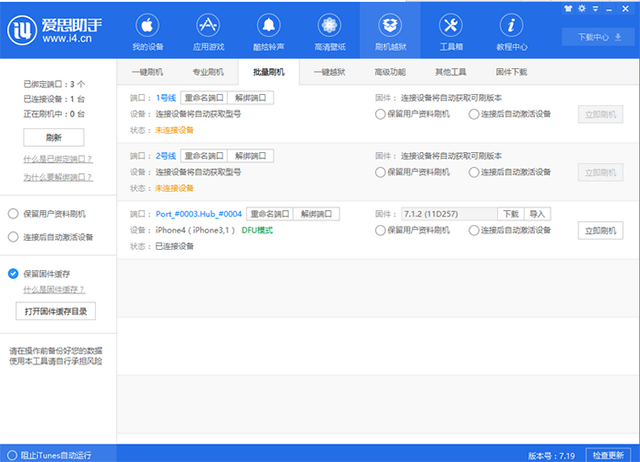Image resolution: width=640 pixels, height=462 pixels.
Task: Open 应用游戏 App Store icon
Action: coord(207,25)
